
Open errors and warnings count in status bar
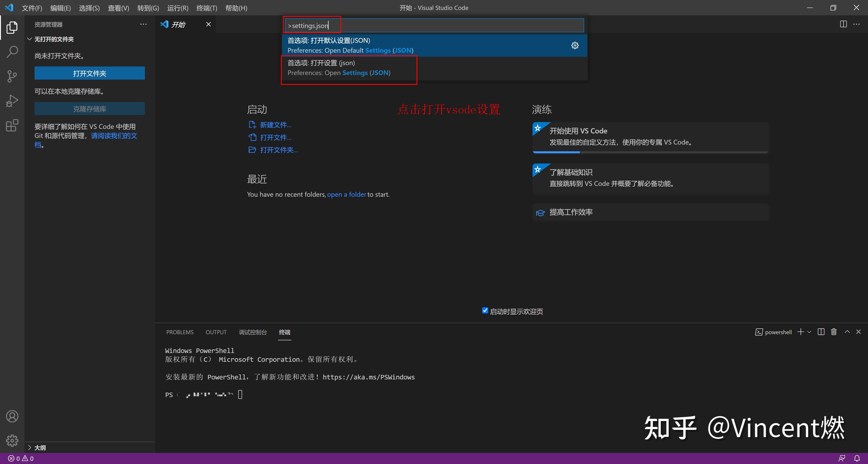tap(21, 458)
